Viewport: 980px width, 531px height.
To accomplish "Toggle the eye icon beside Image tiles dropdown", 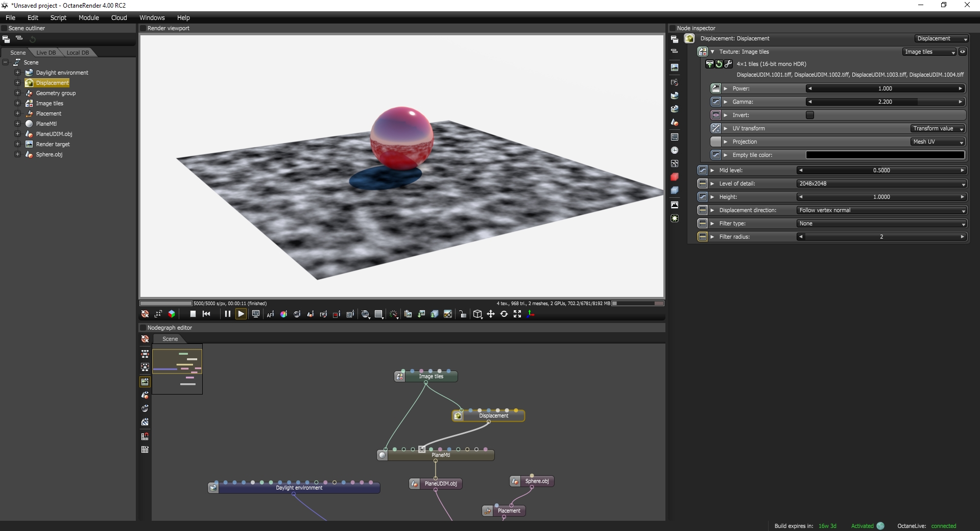I will (x=963, y=52).
